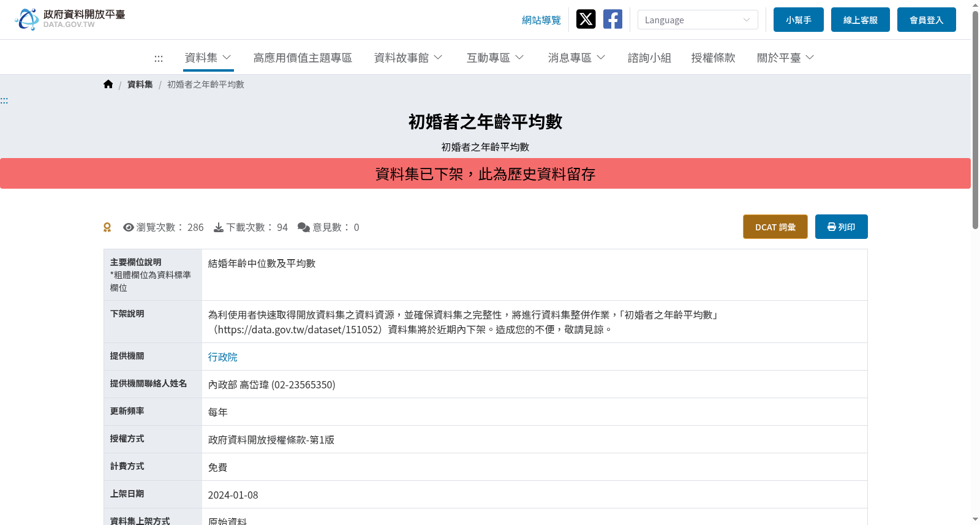Click the home icon in breadcrumb
This screenshot has height=525, width=980.
click(108, 85)
